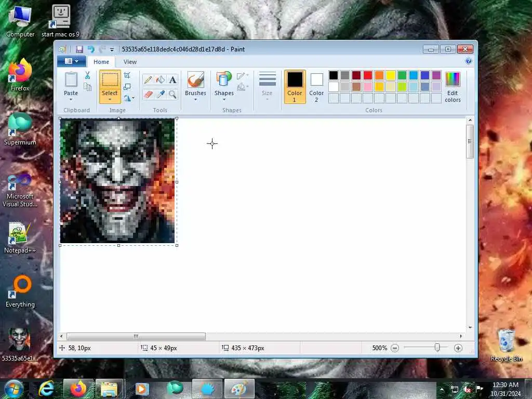Click the Recycle Bin desktop icon
Screen dimensions: 532x399
tap(506, 345)
